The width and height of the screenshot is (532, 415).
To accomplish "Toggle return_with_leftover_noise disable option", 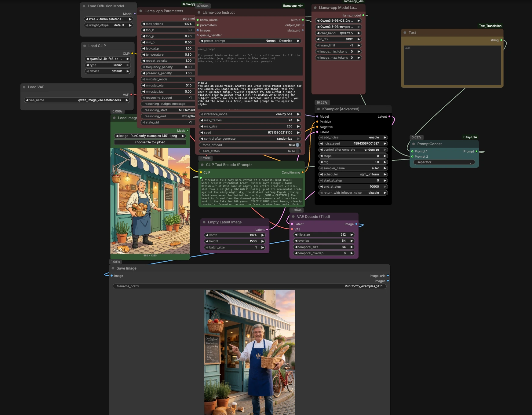I will pyautogui.click(x=353, y=193).
